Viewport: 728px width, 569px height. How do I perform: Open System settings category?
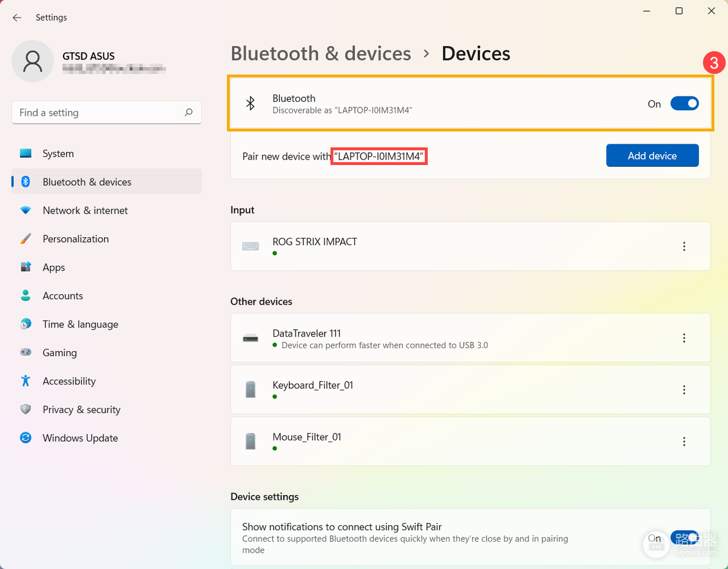pyautogui.click(x=107, y=153)
